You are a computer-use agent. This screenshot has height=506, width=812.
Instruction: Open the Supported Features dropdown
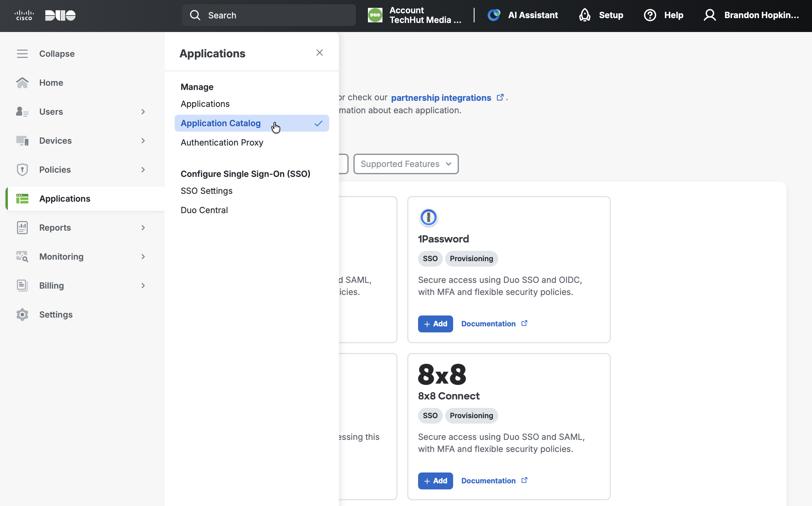pos(405,164)
